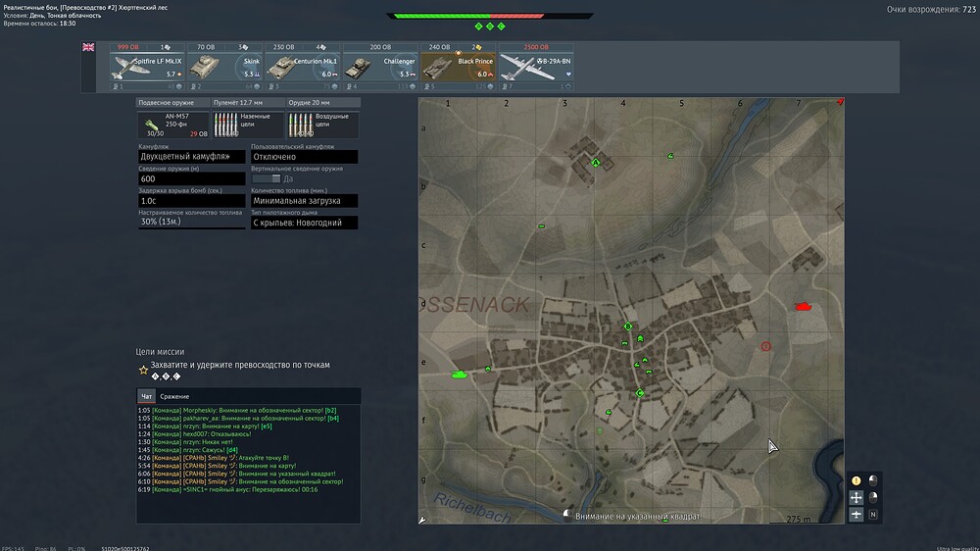Click the British flag country icon
Image resolution: width=980 pixels, height=551 pixels.
tap(88, 47)
